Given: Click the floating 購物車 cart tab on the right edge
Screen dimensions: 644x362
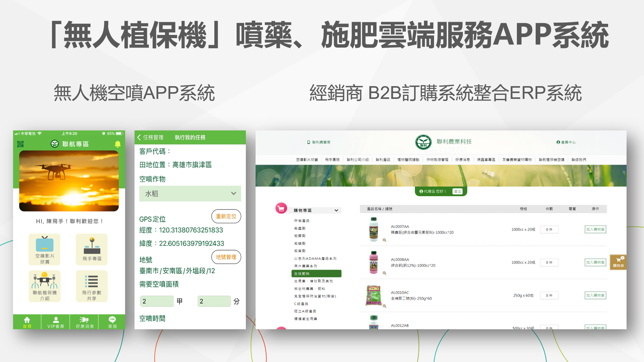Looking at the screenshot, I should tap(618, 262).
